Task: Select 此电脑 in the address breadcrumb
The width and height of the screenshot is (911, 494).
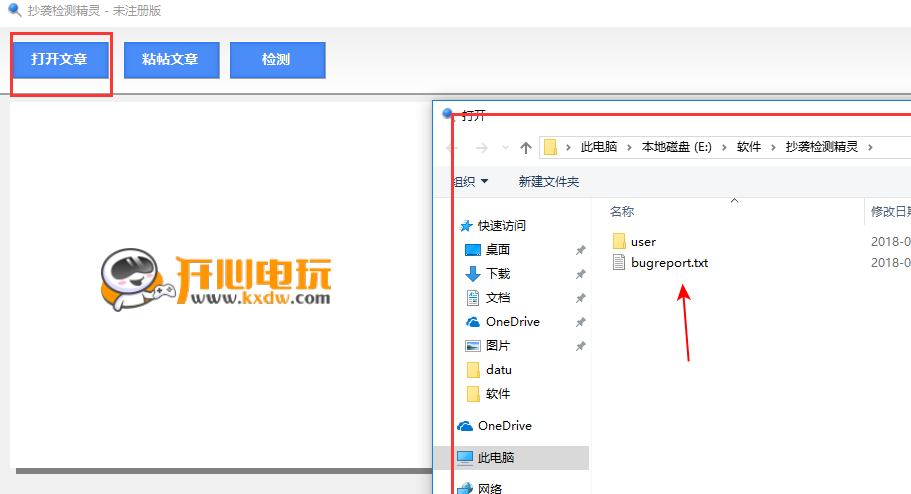Action: point(599,147)
